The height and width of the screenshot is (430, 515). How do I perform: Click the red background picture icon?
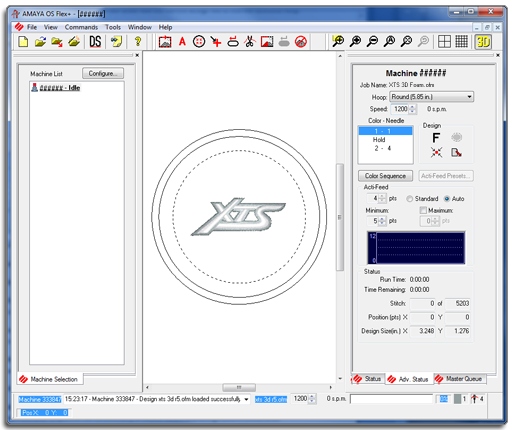(267, 42)
